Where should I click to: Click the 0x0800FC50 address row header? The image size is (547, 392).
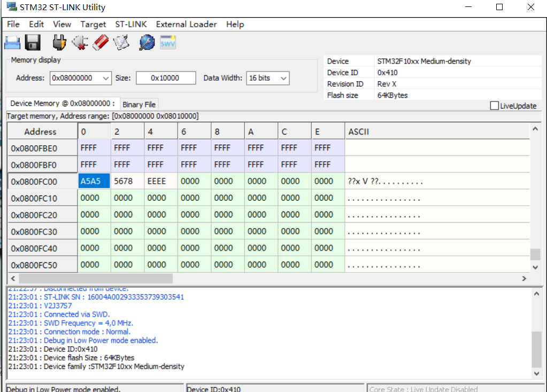tap(43, 265)
